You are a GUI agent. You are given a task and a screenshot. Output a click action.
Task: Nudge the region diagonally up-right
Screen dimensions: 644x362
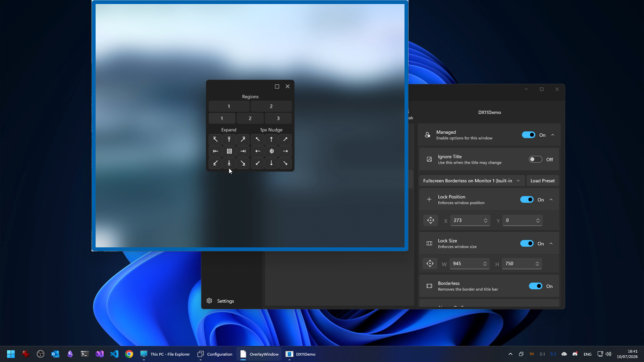pos(285,139)
